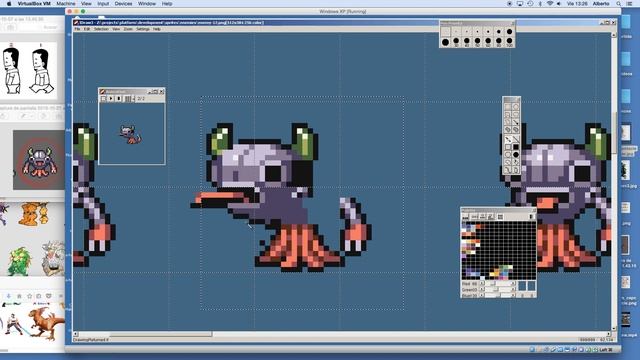The width and height of the screenshot is (640, 360).
Task: Increase the Red value with its right arrow
Action: [513, 283]
